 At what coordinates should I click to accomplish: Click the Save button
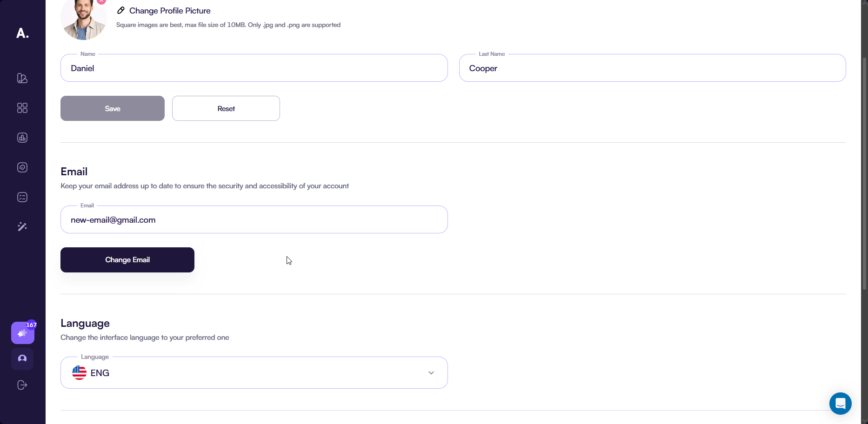pyautogui.click(x=113, y=108)
